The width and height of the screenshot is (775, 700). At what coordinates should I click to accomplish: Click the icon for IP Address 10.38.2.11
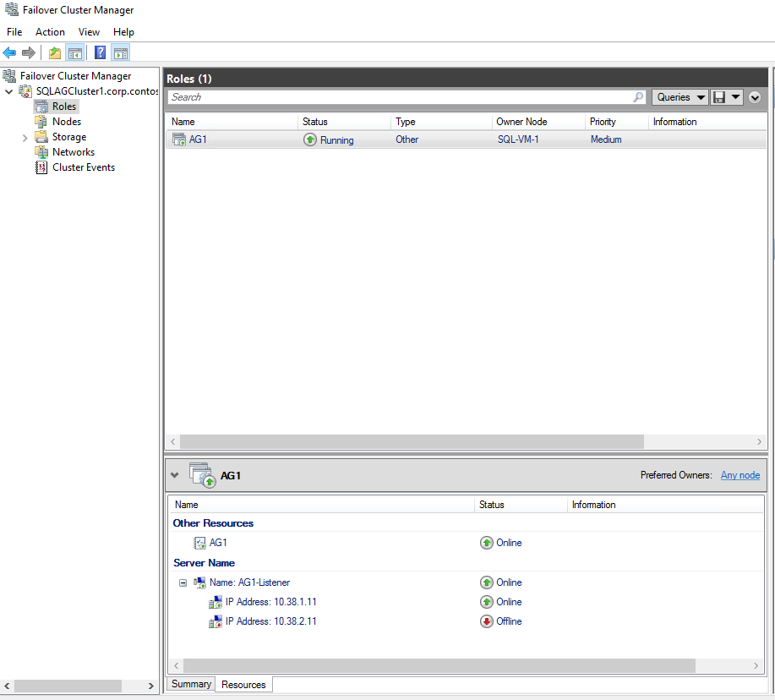click(216, 621)
